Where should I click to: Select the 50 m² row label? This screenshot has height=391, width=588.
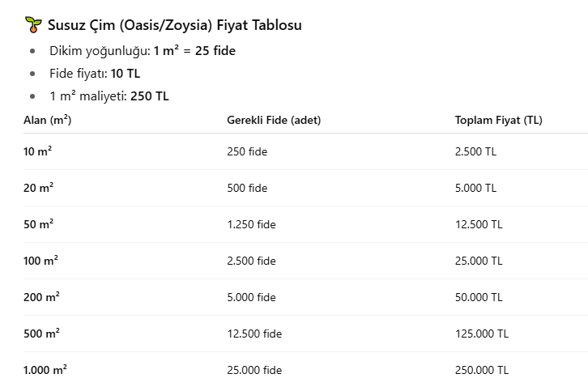tap(38, 224)
